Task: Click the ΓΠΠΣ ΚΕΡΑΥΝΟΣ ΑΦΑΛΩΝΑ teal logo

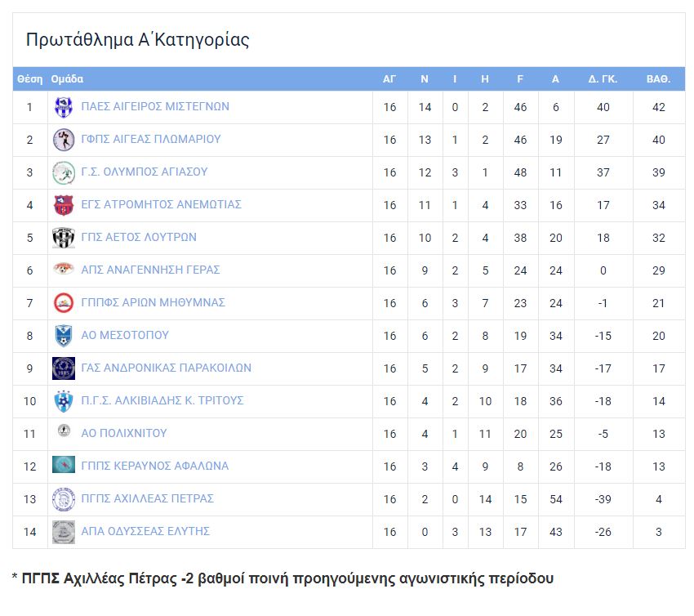Action: click(x=64, y=465)
